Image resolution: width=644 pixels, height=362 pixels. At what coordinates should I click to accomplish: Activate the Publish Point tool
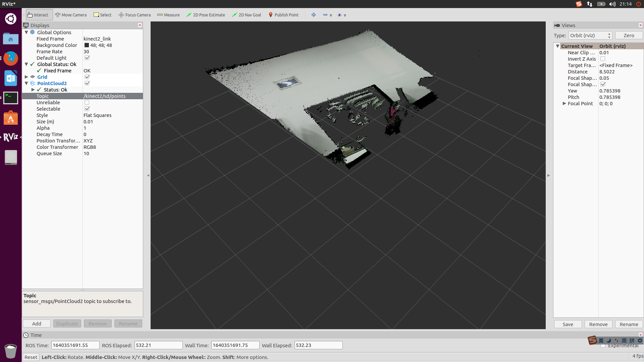pos(283,15)
